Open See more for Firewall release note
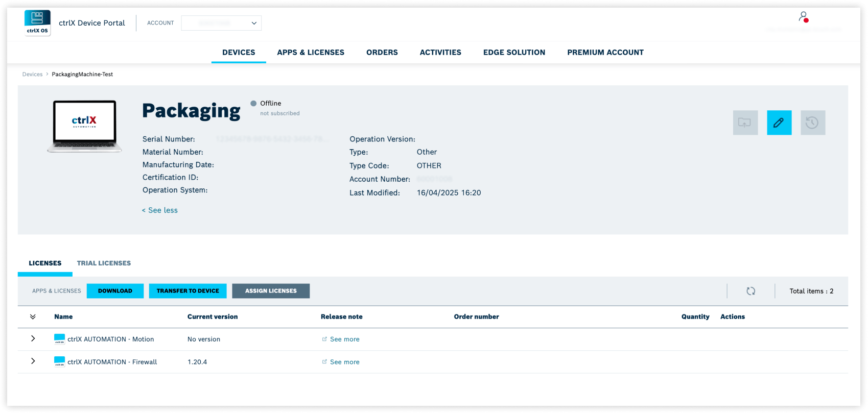 click(345, 362)
